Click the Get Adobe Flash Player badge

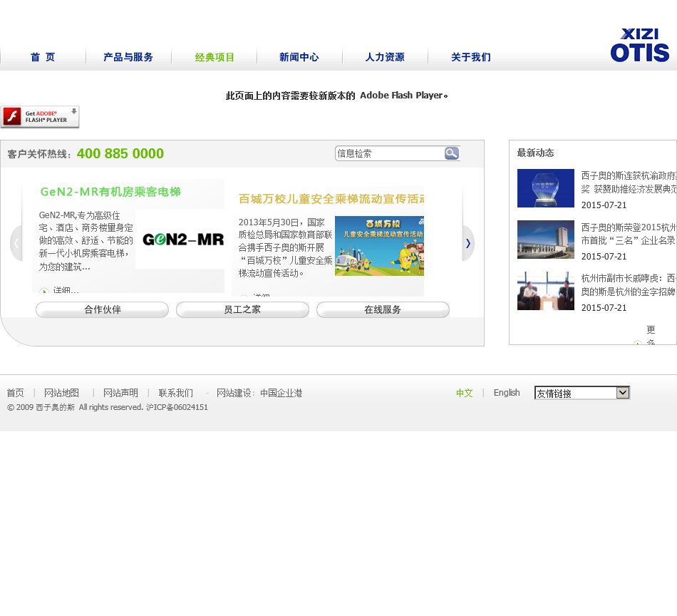tap(40, 117)
